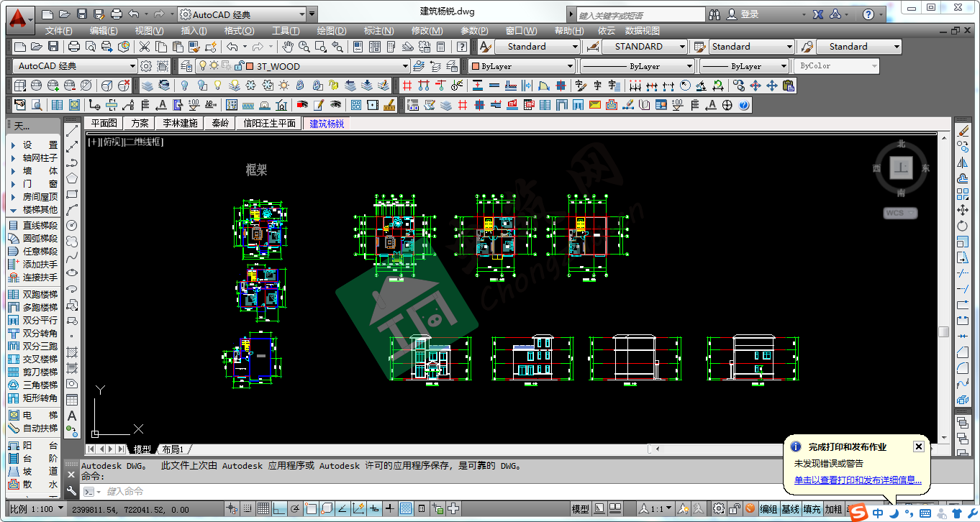Toggle Grid display in status bar

point(264,509)
